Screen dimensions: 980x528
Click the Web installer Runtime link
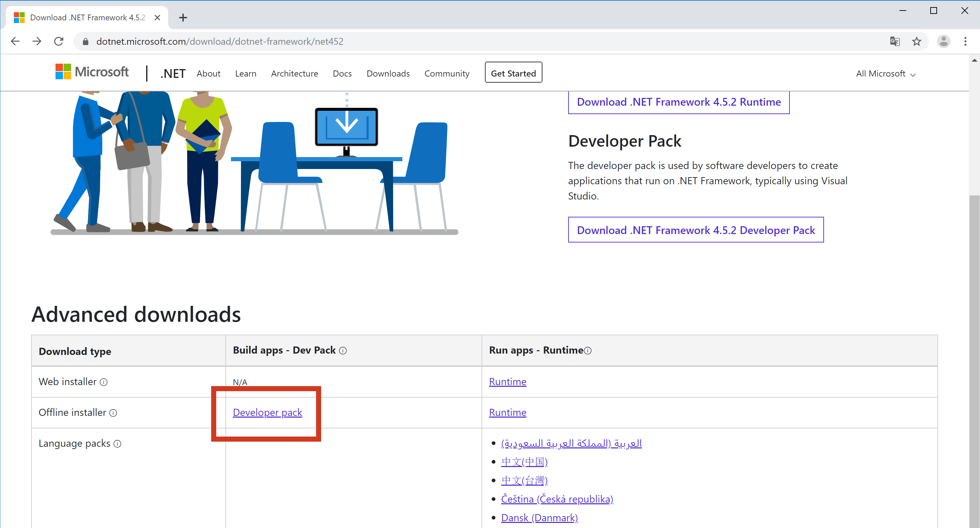[x=507, y=381]
